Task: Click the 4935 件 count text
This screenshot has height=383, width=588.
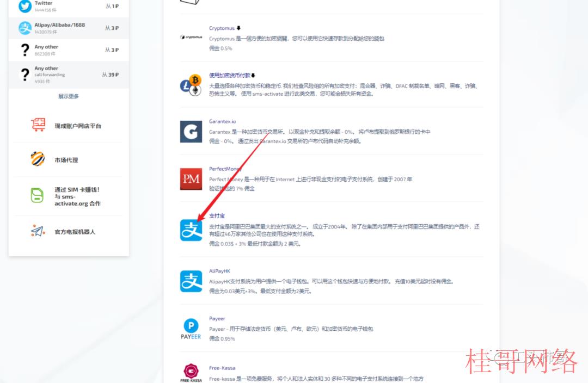Action: click(42, 81)
